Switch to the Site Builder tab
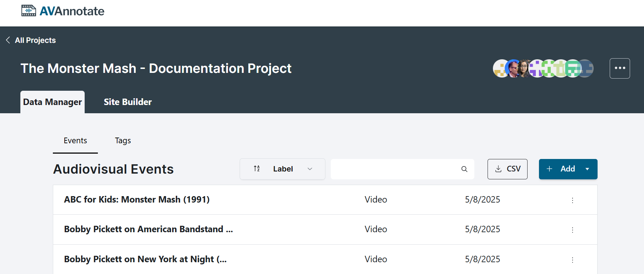The height and width of the screenshot is (274, 644). pyautogui.click(x=128, y=102)
